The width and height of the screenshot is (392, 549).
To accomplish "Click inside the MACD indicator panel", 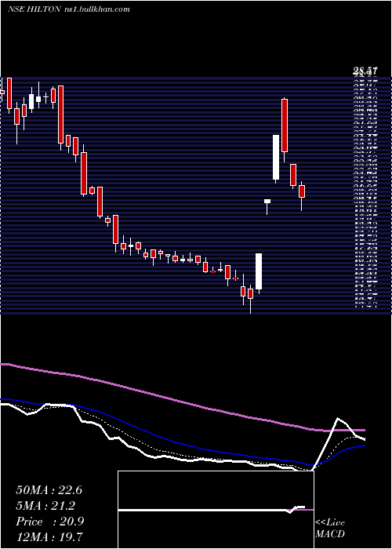I will [x=216, y=510].
